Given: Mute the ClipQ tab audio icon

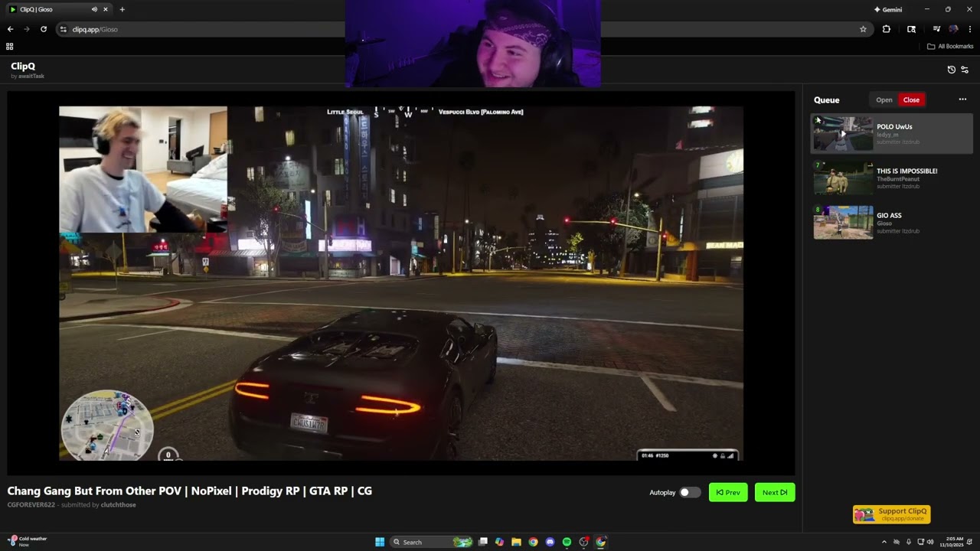Looking at the screenshot, I should [x=94, y=10].
